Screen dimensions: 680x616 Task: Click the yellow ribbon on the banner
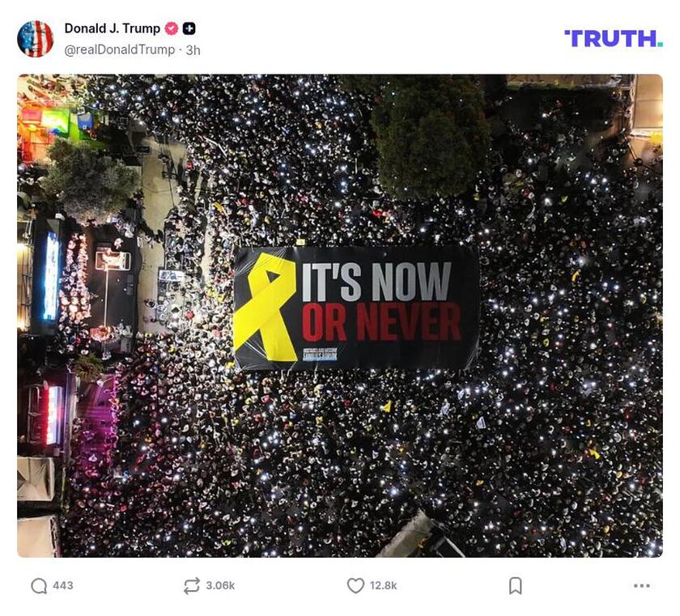[266, 307]
